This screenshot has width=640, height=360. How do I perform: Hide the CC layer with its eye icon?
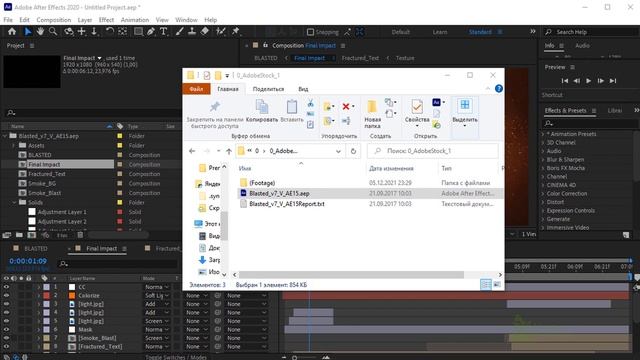[6, 287]
